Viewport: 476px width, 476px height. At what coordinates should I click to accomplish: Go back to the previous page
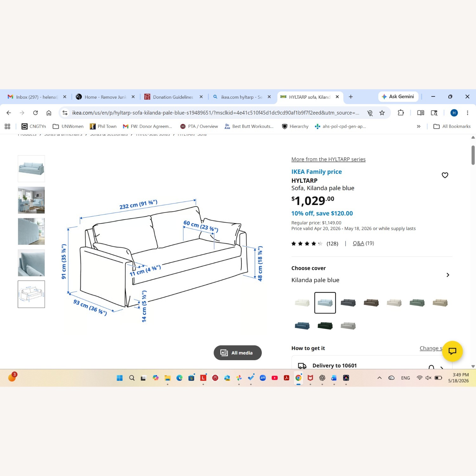(x=9, y=113)
